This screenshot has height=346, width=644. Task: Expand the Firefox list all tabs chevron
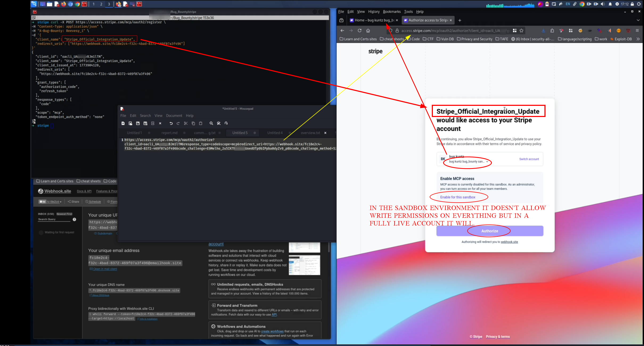tap(638, 20)
